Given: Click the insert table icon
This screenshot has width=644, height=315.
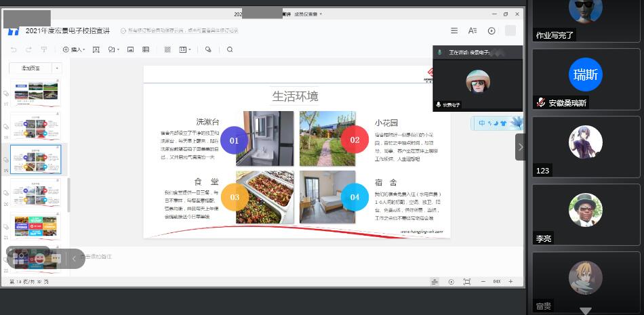Looking at the screenshot, I should click(x=146, y=49).
